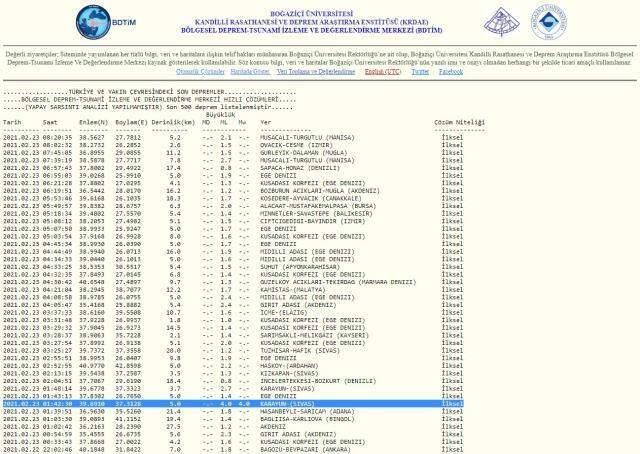
Task: Click 'GURLEYIK-DALAMAN (MUGLA)' location text
Action: click(304, 153)
